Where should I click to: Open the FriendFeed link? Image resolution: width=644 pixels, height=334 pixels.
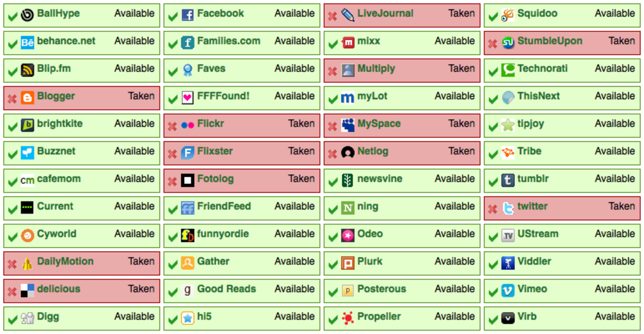click(223, 206)
